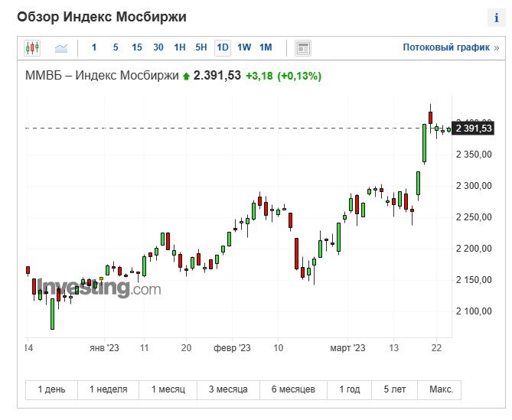Viewport: 512px width, 420px height.
Task: Choose the Макс. range
Action: (x=439, y=389)
